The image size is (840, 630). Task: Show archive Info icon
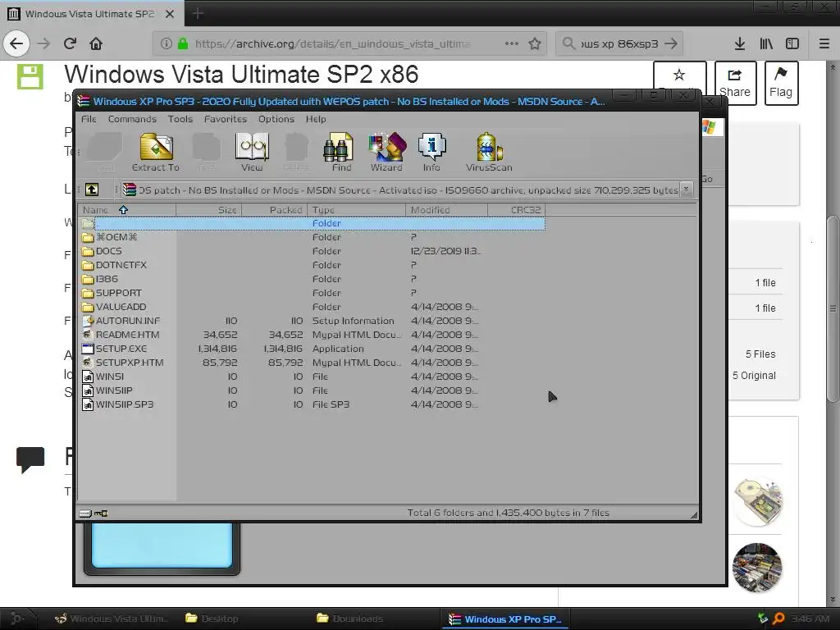431,152
